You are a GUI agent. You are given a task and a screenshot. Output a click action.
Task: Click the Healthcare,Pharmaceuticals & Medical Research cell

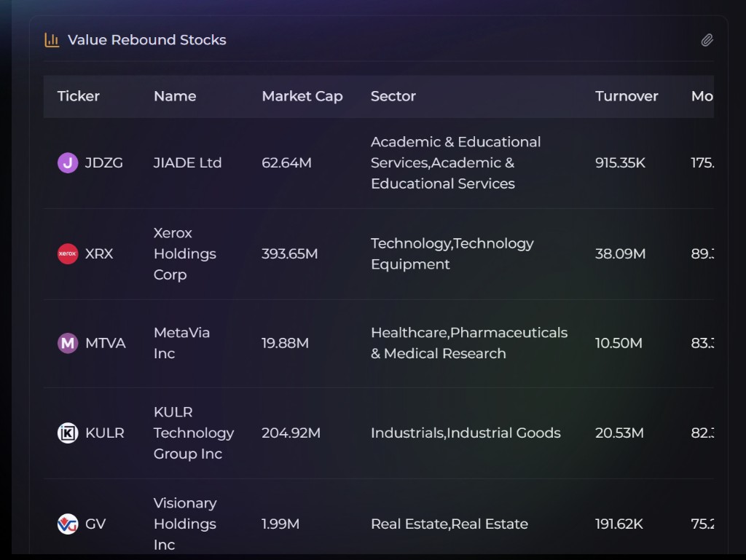(469, 343)
